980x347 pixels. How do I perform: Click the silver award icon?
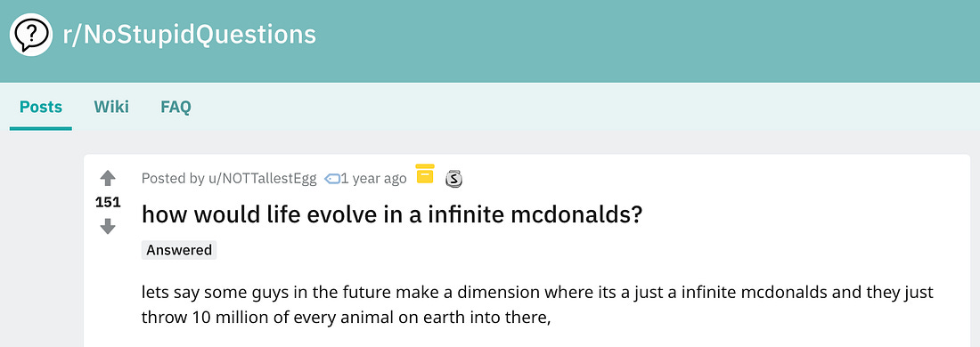tap(453, 180)
